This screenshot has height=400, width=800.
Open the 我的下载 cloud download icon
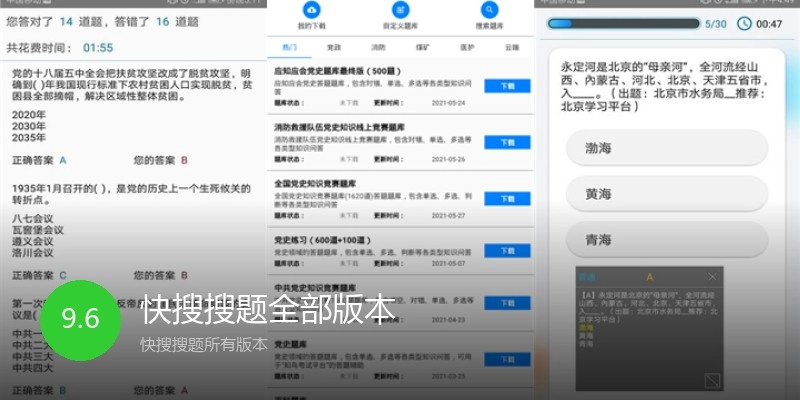click(312, 10)
